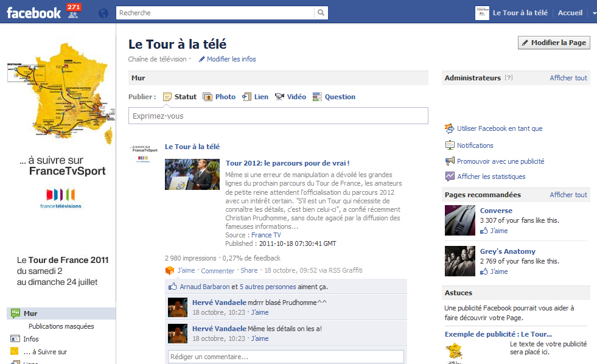Viewport: 597px width, 364px height.
Task: Click Commenter under the post
Action: (x=218, y=271)
